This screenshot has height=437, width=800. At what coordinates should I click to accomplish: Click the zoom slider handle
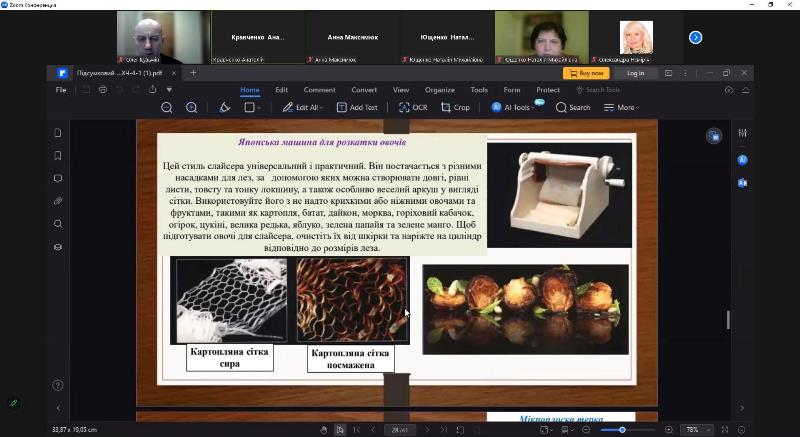(622, 430)
